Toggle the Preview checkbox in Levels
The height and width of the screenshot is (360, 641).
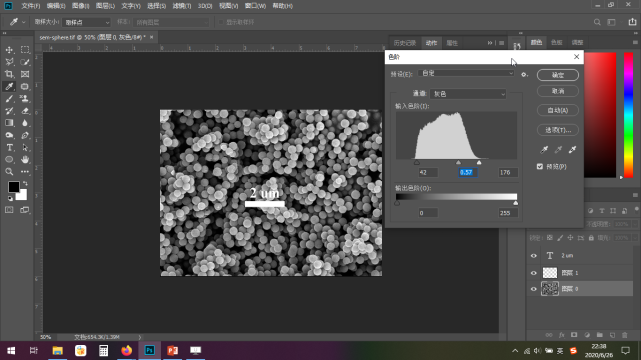(x=540, y=167)
